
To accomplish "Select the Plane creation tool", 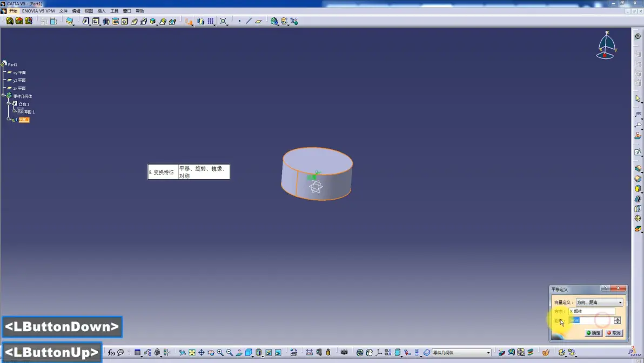I will coord(258,21).
